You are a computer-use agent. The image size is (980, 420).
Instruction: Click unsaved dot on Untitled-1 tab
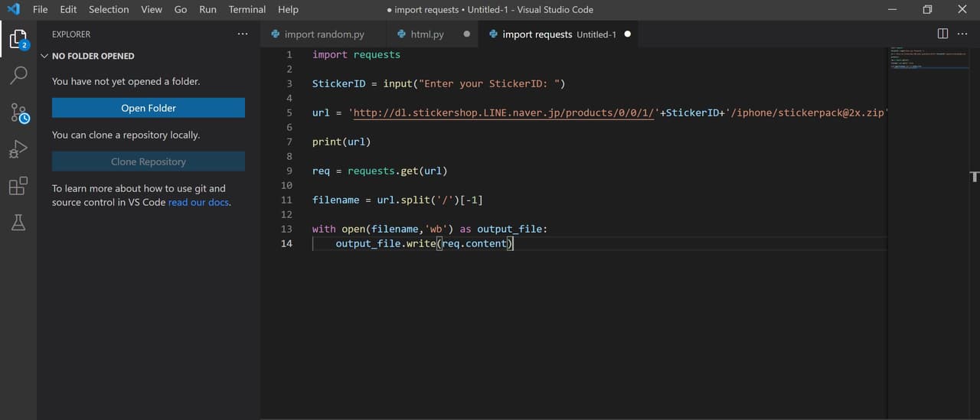tap(628, 34)
